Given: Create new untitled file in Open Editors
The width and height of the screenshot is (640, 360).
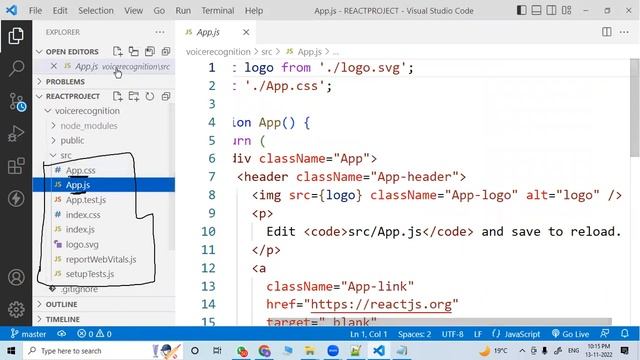Looking at the screenshot, I should point(118,51).
